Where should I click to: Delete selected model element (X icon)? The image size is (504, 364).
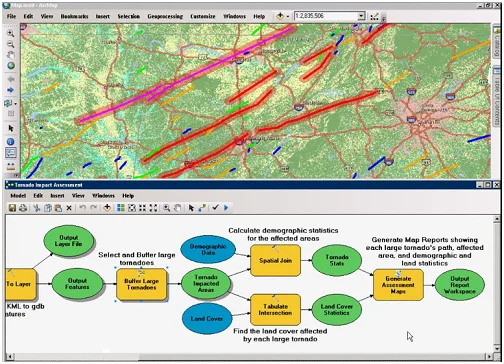(x=69, y=208)
